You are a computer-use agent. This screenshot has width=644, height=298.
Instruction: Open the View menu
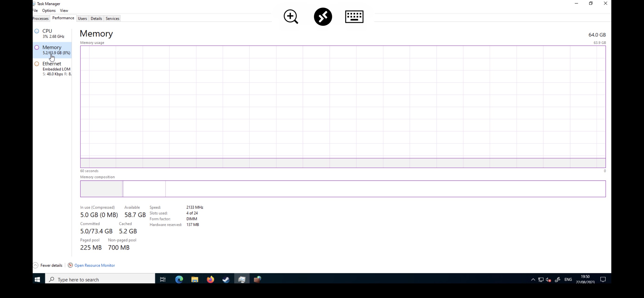point(64,10)
